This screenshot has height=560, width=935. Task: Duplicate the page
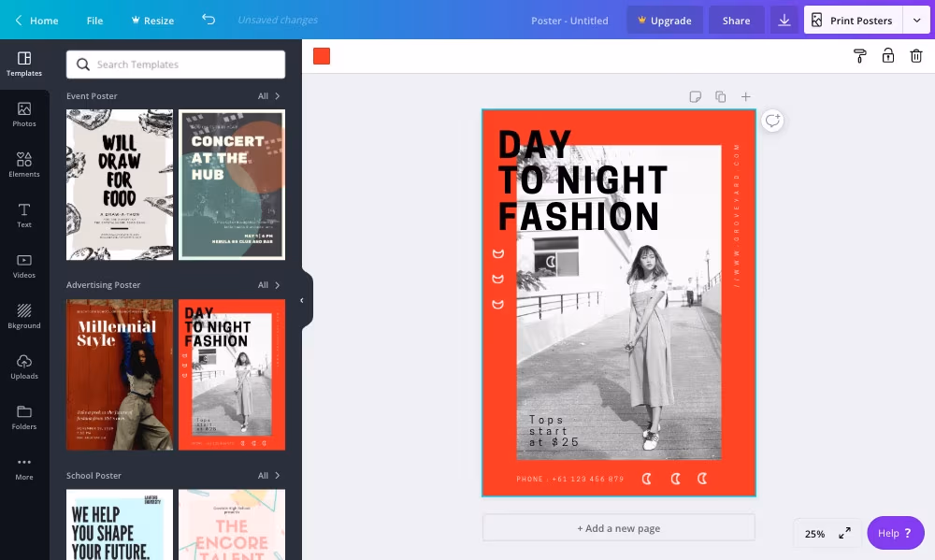(x=720, y=96)
